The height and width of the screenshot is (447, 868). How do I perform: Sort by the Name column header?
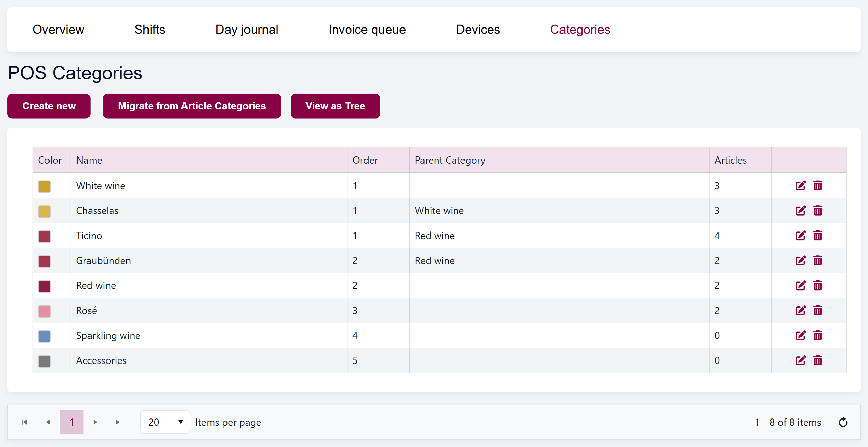pos(209,160)
